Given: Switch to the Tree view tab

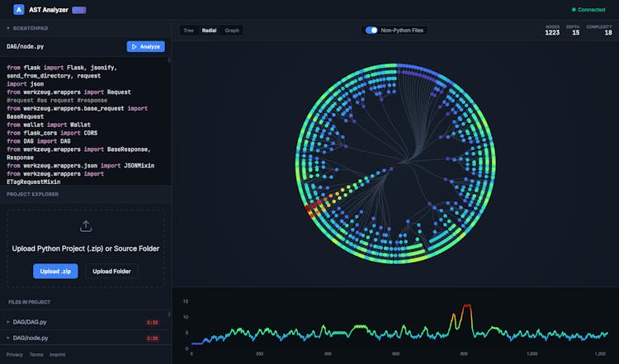Looking at the screenshot, I should (x=188, y=31).
